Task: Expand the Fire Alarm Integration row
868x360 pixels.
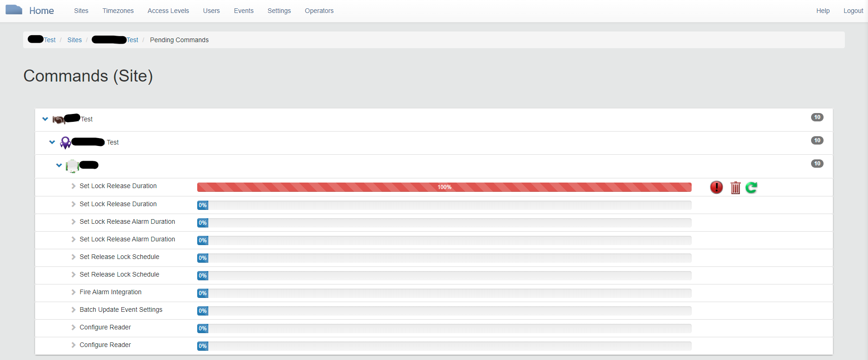Action: 74,292
